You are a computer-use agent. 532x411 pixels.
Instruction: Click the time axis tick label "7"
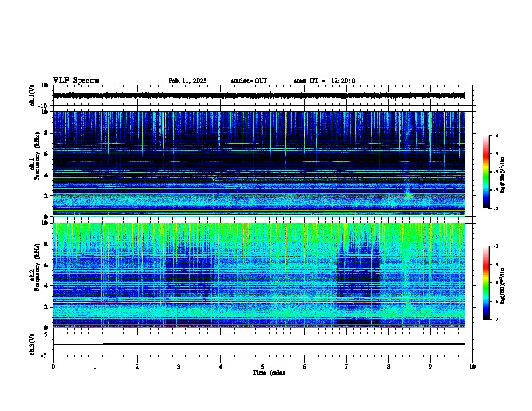pyautogui.click(x=347, y=367)
